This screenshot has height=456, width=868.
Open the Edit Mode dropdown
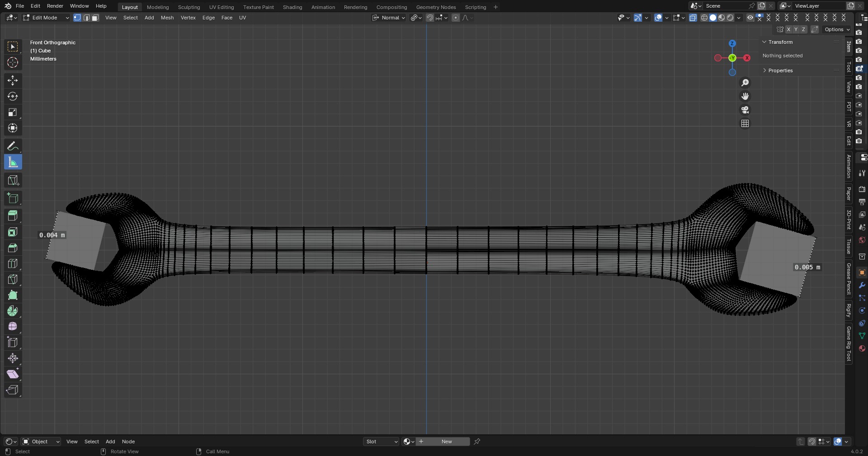pyautogui.click(x=46, y=18)
